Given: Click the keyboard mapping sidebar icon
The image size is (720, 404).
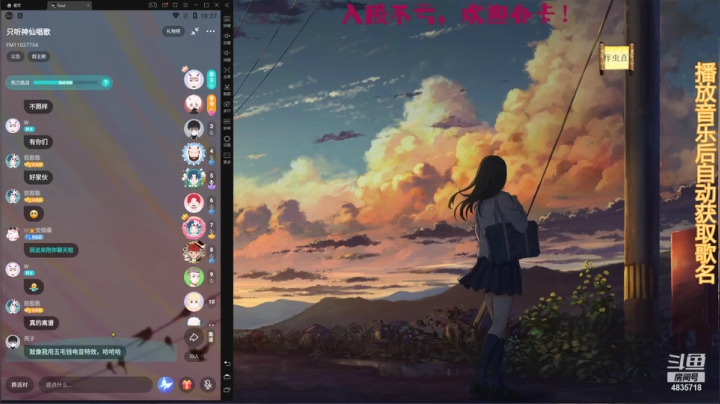Looking at the screenshot, I should click(x=227, y=22).
